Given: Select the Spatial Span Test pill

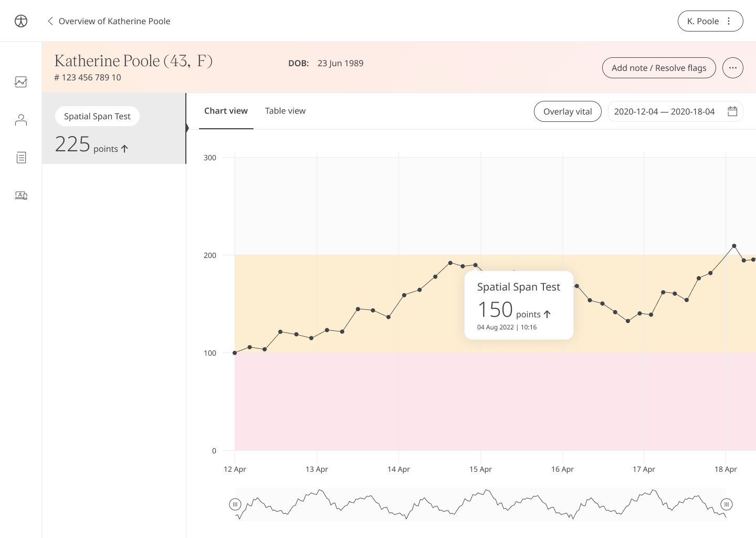Looking at the screenshot, I should tap(97, 116).
